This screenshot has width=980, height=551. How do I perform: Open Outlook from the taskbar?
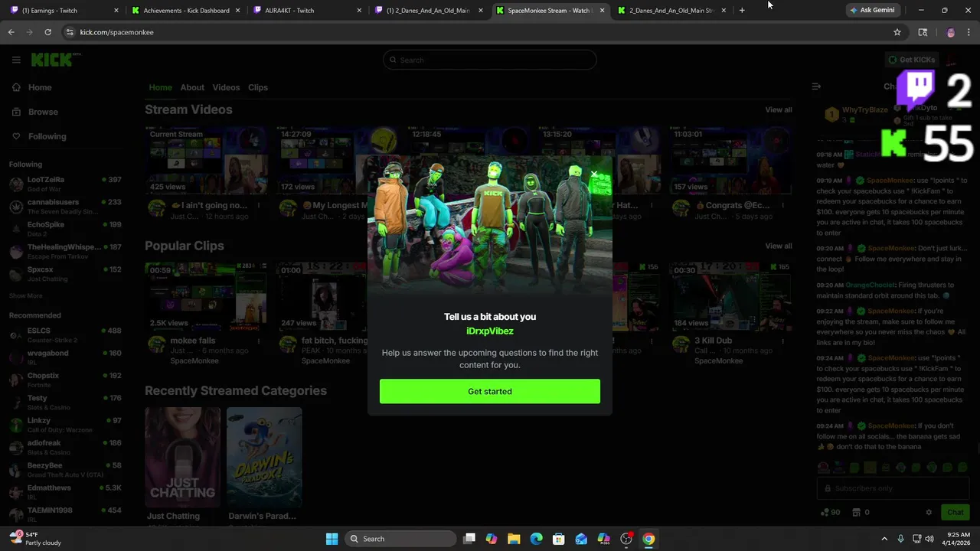pos(581,539)
